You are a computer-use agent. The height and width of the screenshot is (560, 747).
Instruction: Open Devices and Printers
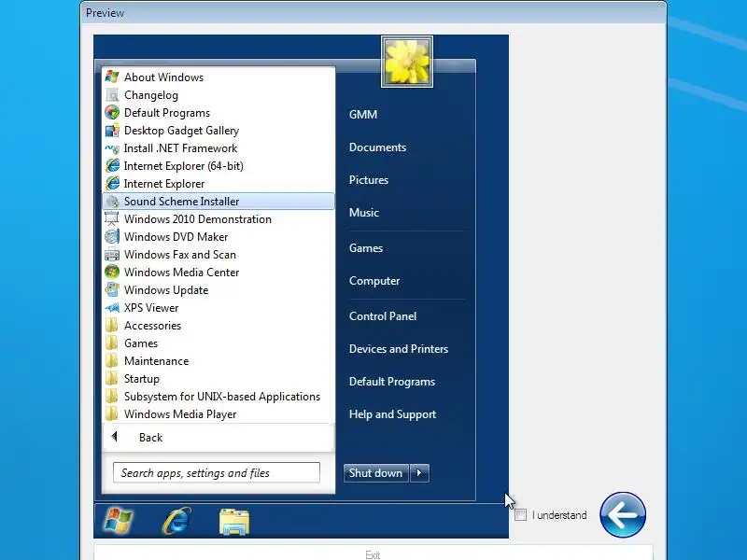pyautogui.click(x=399, y=349)
